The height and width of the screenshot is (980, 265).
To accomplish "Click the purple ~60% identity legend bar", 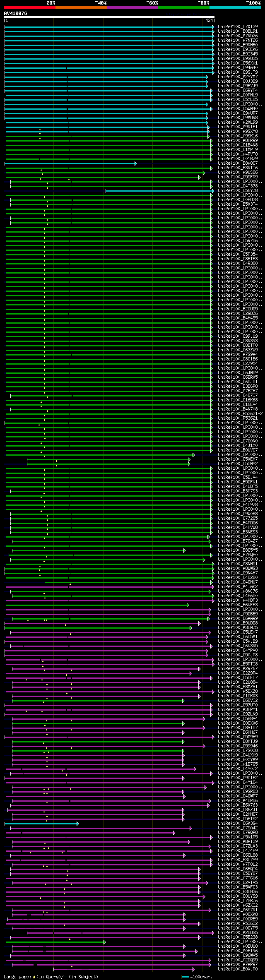I will coord(132,7).
